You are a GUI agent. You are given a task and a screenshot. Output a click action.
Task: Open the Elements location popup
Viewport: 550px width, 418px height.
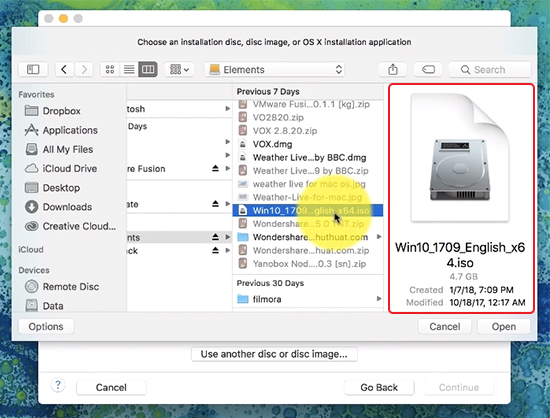(275, 69)
